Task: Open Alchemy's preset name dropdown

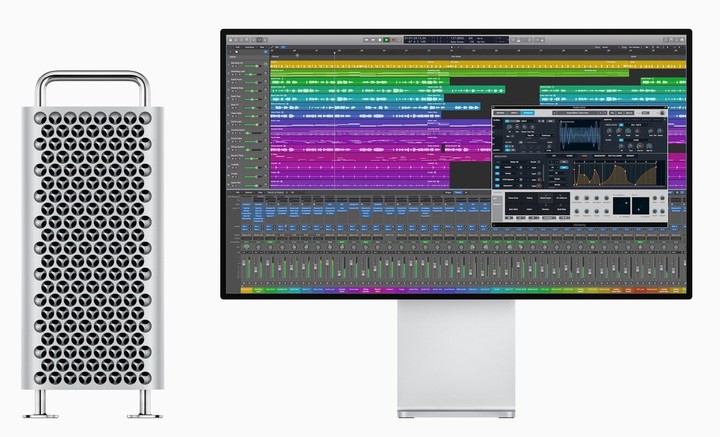Action: (577, 113)
